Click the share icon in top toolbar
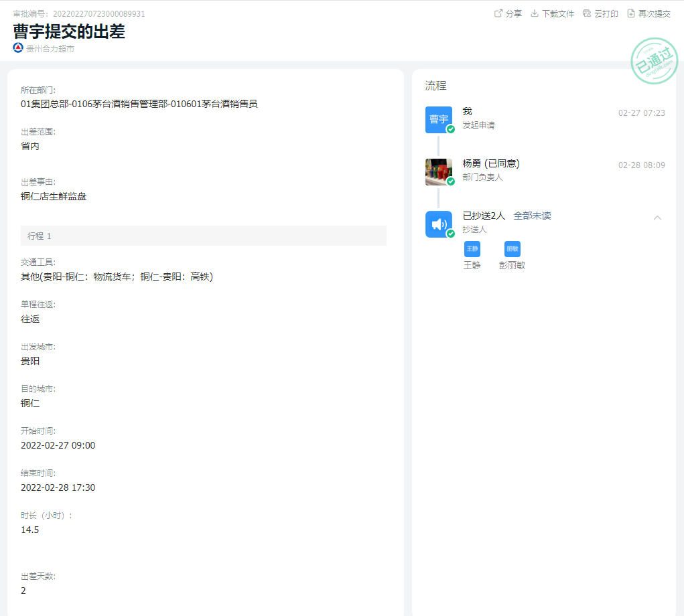This screenshot has width=684, height=616. (x=498, y=13)
